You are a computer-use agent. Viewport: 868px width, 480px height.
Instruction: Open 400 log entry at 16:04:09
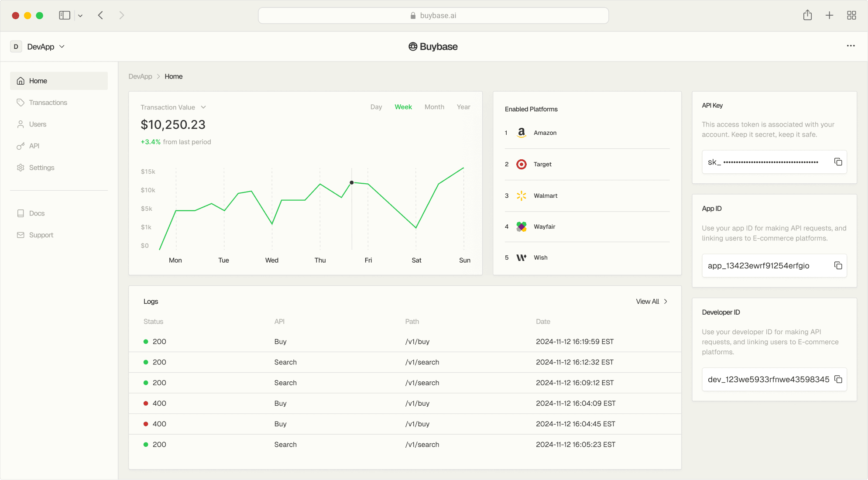click(405, 403)
